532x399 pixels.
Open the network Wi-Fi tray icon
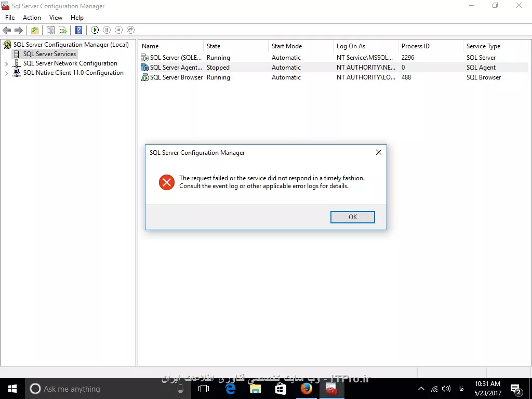tap(434, 389)
